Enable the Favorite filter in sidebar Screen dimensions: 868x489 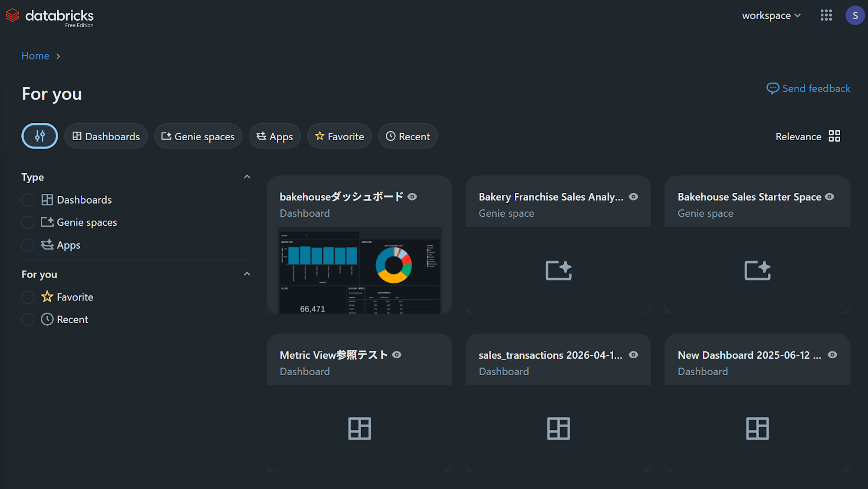tap(28, 297)
